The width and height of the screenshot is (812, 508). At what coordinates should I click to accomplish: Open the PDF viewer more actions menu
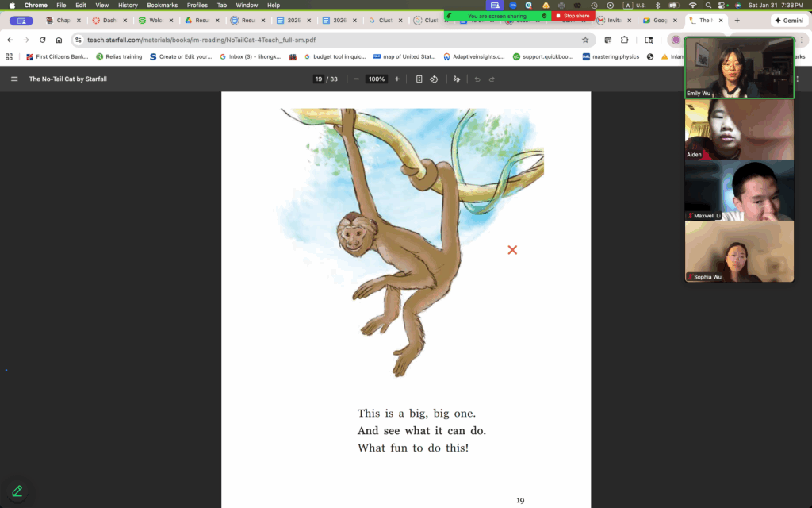pos(797,79)
